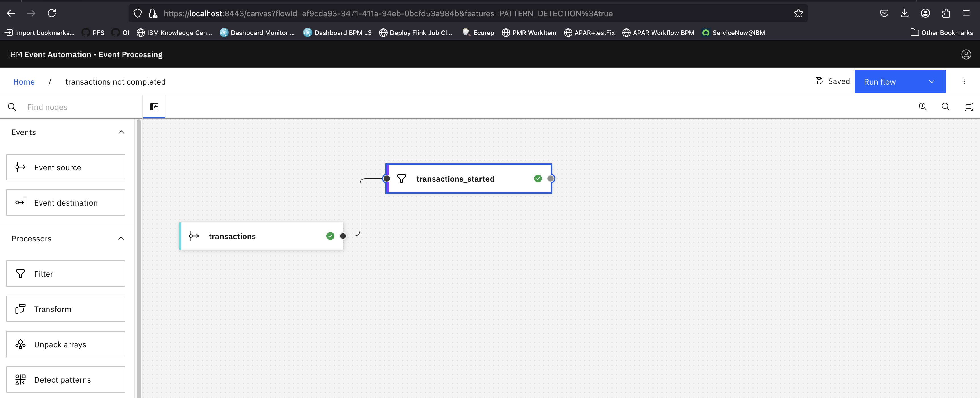Open the flow overflow menu (three dots)
Screen dimensions: 980x398
click(964, 81)
